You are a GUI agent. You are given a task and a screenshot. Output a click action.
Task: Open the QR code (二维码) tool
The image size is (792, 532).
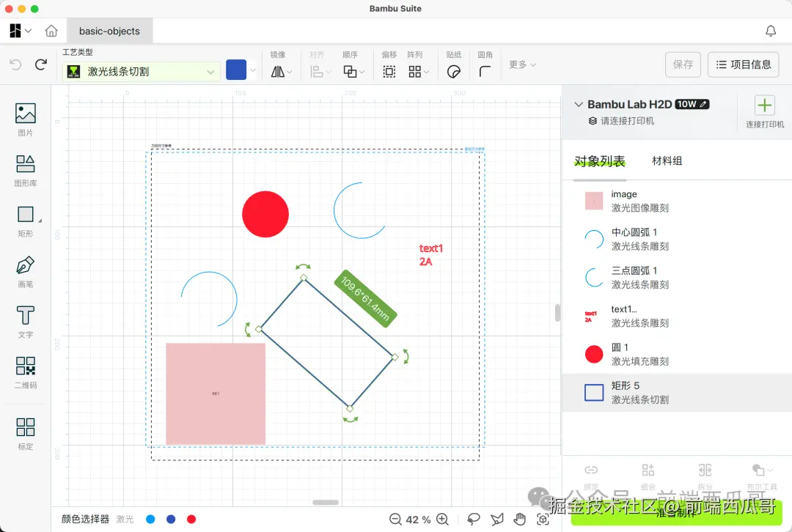pos(25,372)
